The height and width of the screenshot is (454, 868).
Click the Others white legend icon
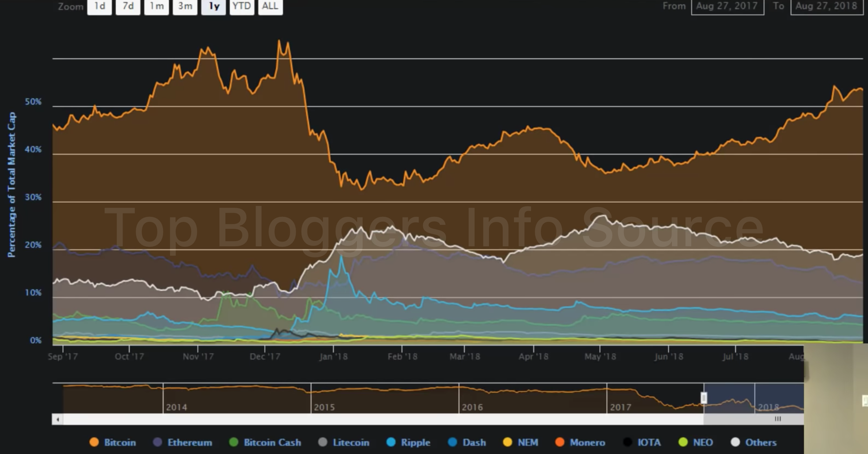coord(735,442)
